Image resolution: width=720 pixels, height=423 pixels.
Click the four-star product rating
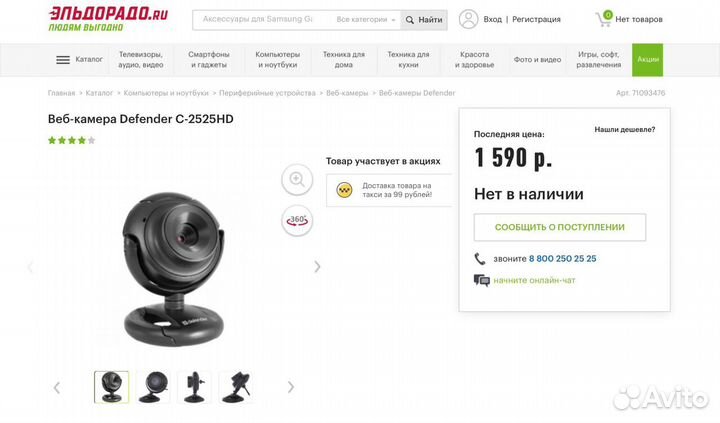coord(72,140)
